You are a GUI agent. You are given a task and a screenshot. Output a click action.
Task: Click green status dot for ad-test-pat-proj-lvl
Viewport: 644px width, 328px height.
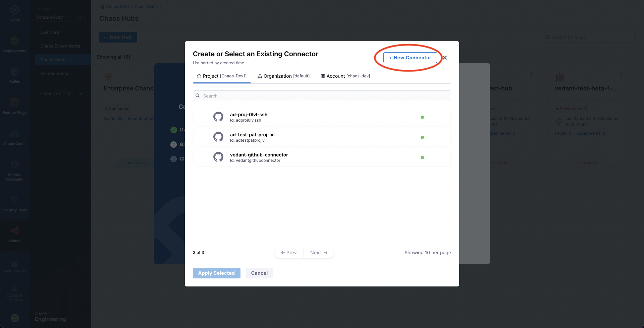pyautogui.click(x=422, y=137)
